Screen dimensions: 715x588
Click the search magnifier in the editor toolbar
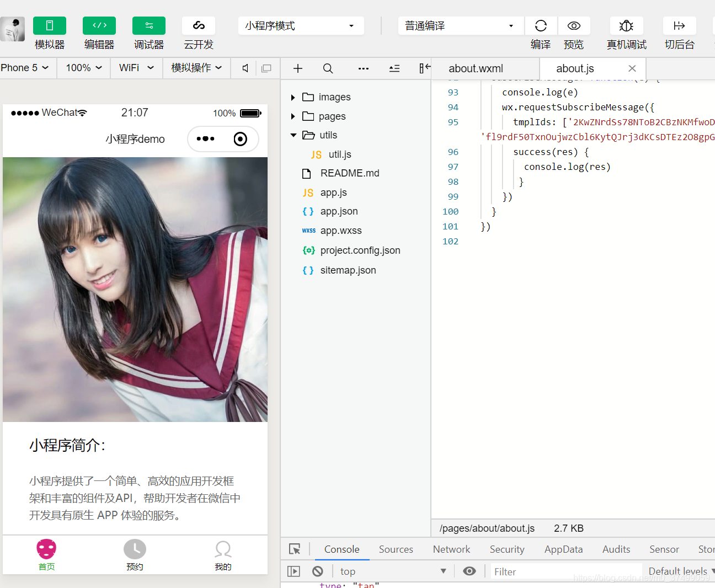(328, 68)
